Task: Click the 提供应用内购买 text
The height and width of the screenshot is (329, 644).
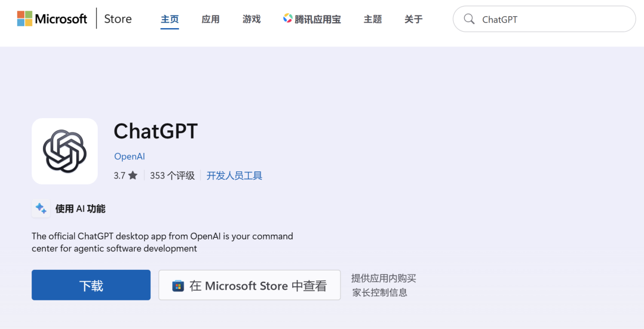Action: [383, 278]
